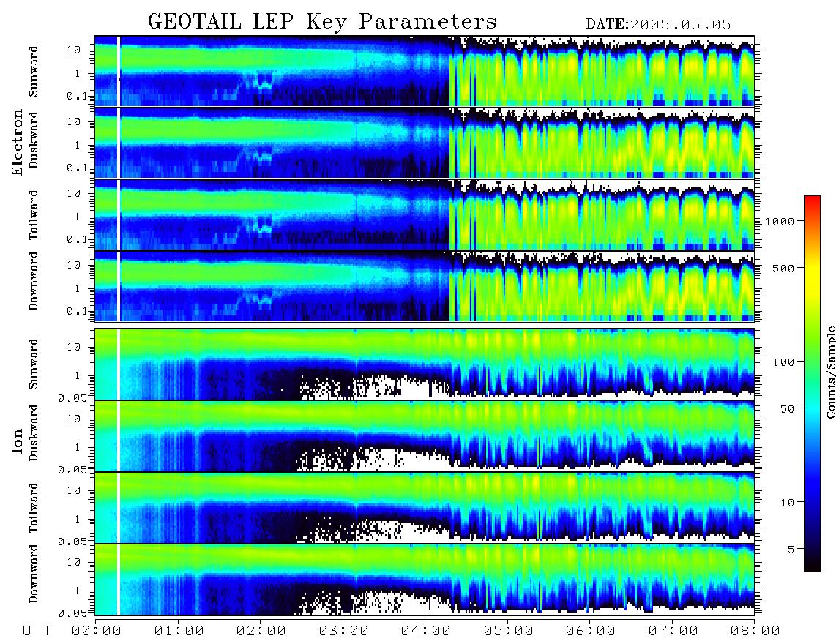Select the Electron Dawnward axis label
The height and width of the screenshot is (644, 836).
pos(34,281)
